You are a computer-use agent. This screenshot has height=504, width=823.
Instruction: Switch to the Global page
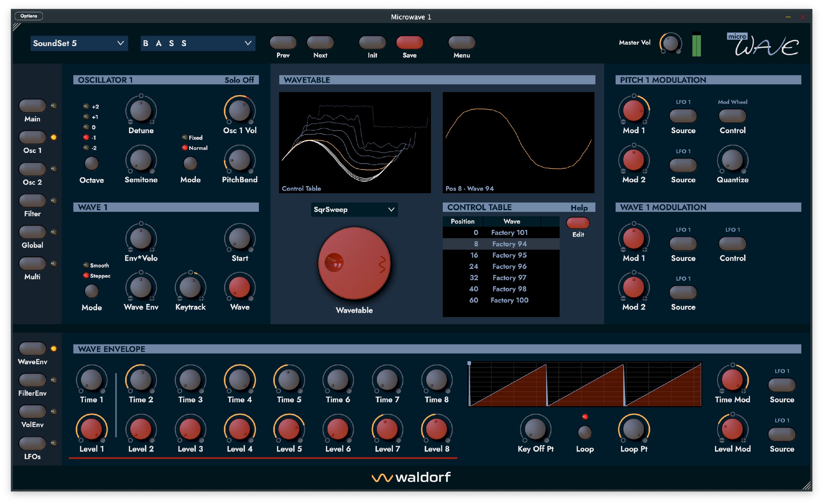(x=32, y=232)
